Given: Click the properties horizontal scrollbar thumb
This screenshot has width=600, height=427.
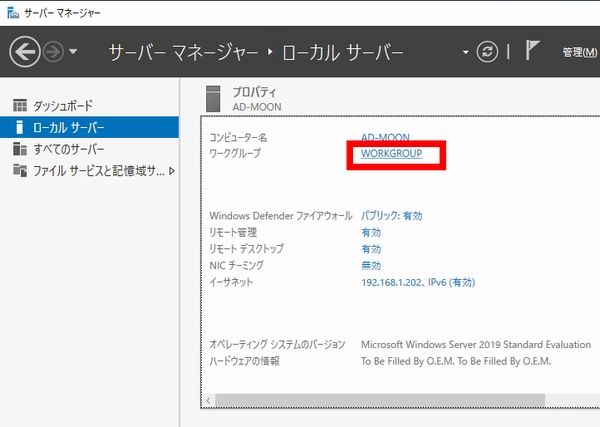Looking at the screenshot, I should click(380, 401).
